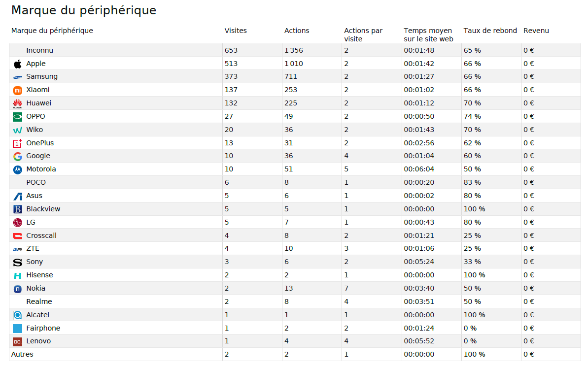Viewport: 588px width, 367px height.
Task: Click the Google G logo icon
Action: (18, 156)
